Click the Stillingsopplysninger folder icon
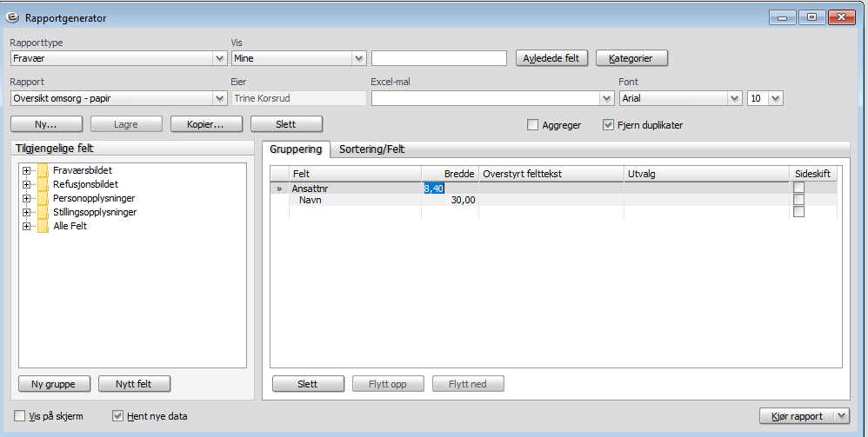 43,212
